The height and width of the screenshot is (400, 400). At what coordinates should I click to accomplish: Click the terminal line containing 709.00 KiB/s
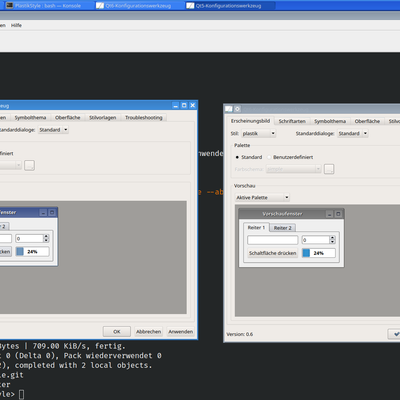pos(63,346)
